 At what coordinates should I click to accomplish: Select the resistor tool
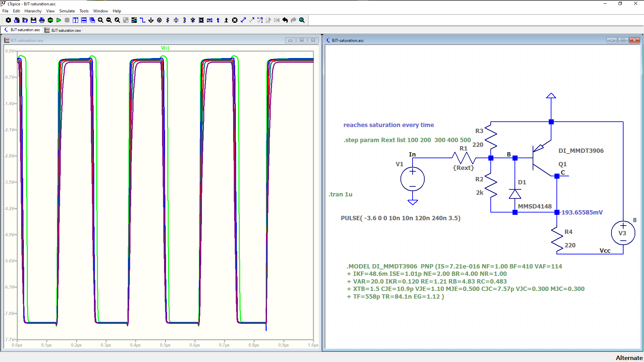coord(168,20)
